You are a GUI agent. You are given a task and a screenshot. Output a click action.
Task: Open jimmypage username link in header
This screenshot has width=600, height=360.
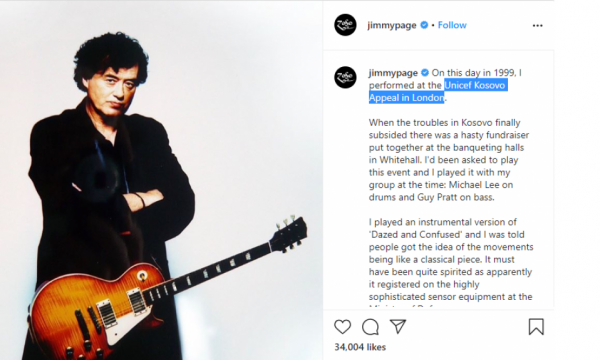(x=392, y=25)
